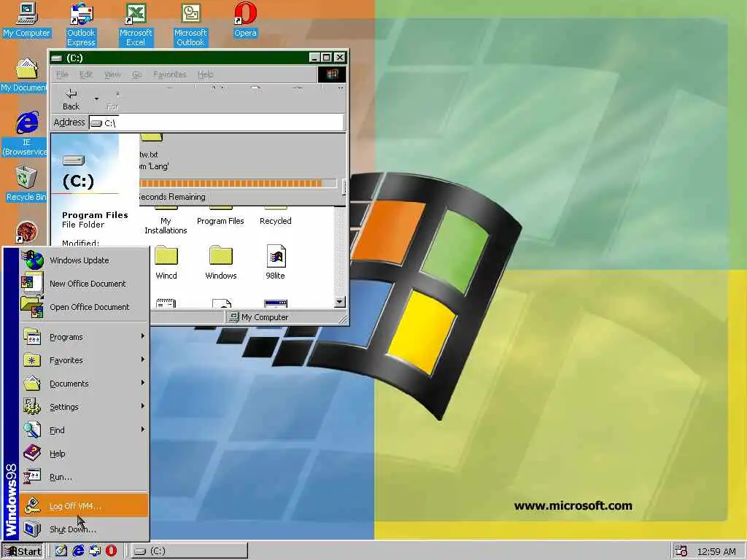
Task: Select the Program Files folder label in file list
Action: point(220,221)
